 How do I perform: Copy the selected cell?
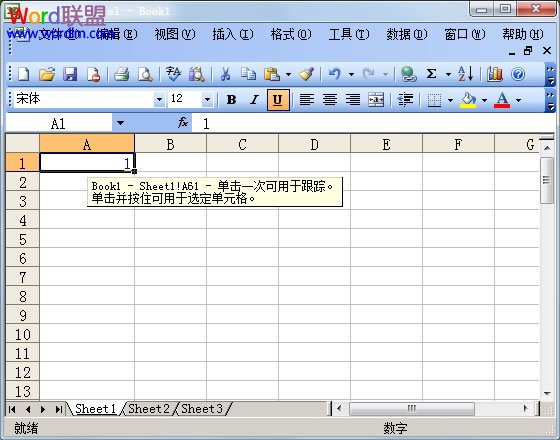pos(248,74)
